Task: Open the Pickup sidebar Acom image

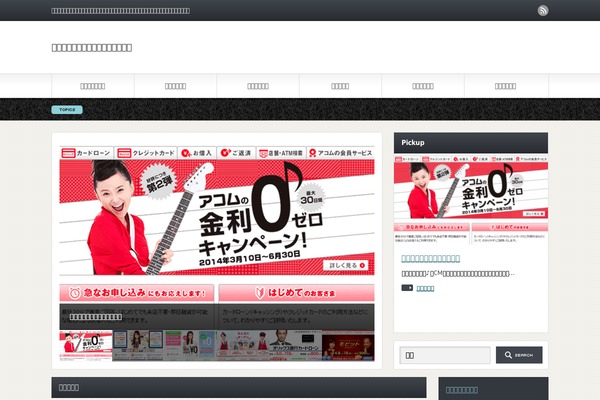Action: click(x=471, y=199)
